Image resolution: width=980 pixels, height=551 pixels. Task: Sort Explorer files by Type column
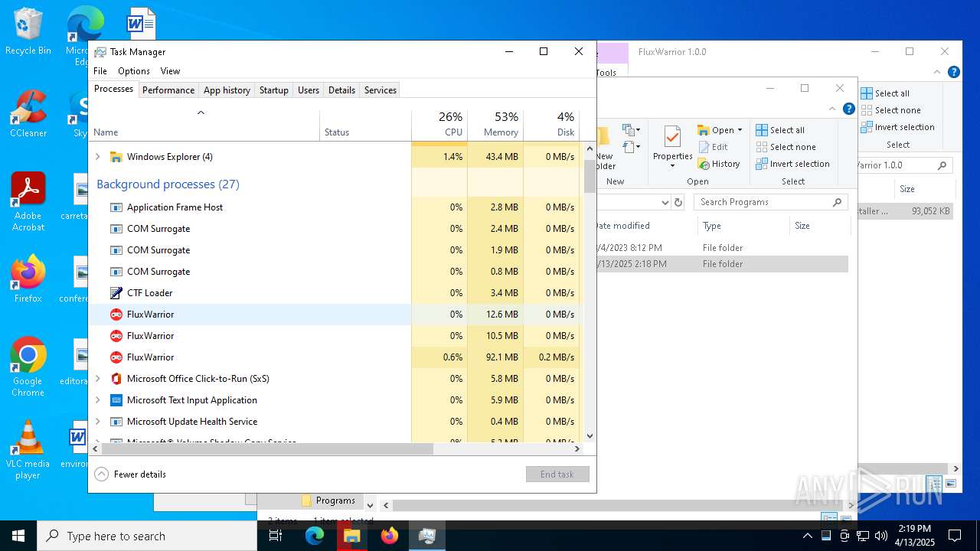click(x=743, y=226)
